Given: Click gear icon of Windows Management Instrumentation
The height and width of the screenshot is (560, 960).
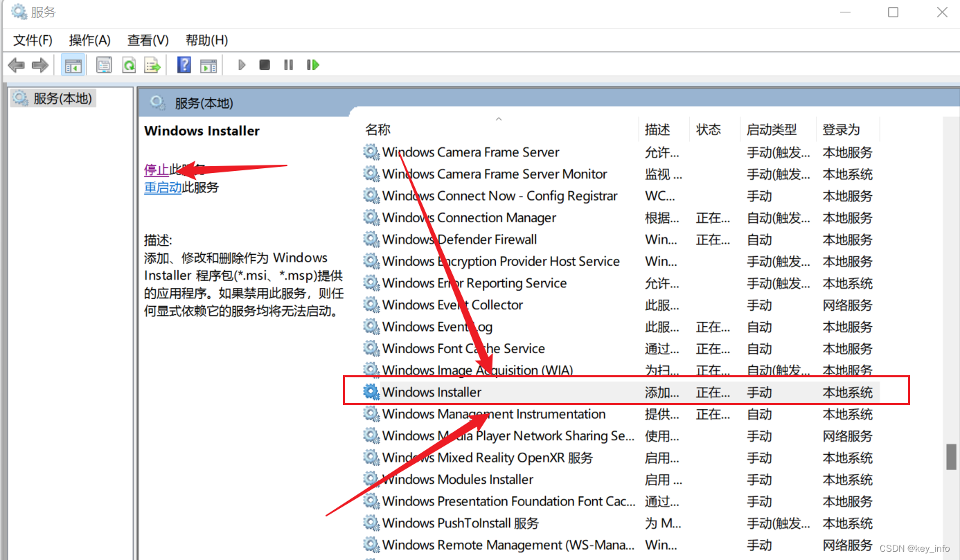Looking at the screenshot, I should click(x=372, y=414).
